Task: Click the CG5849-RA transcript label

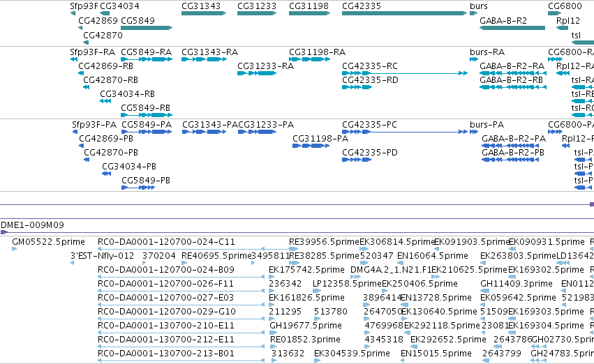Action: click(x=146, y=52)
